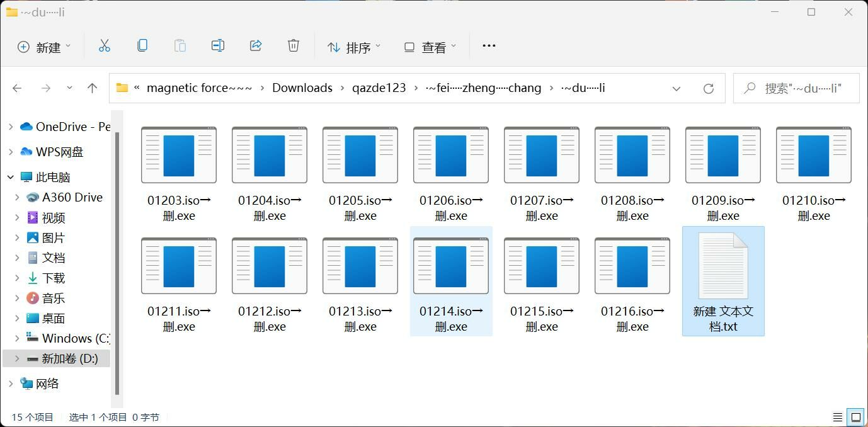This screenshot has height=427, width=868.
Task: Click the Share icon in toolbar
Action: pos(256,46)
